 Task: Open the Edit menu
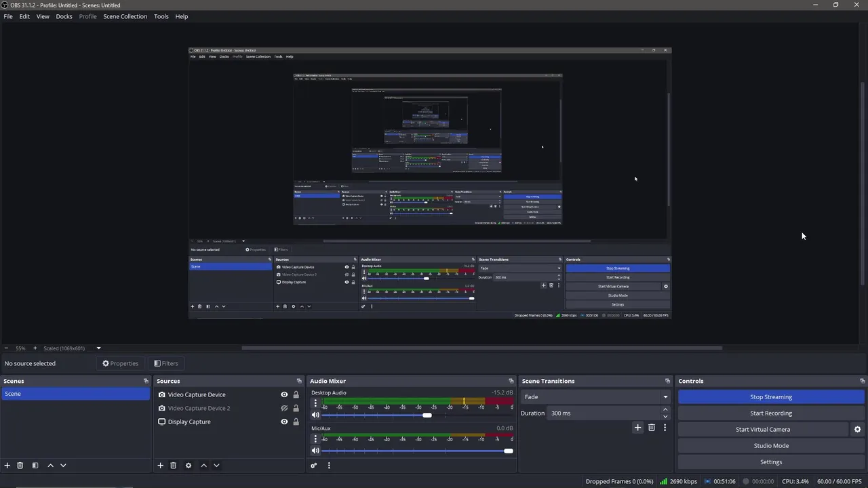point(24,16)
